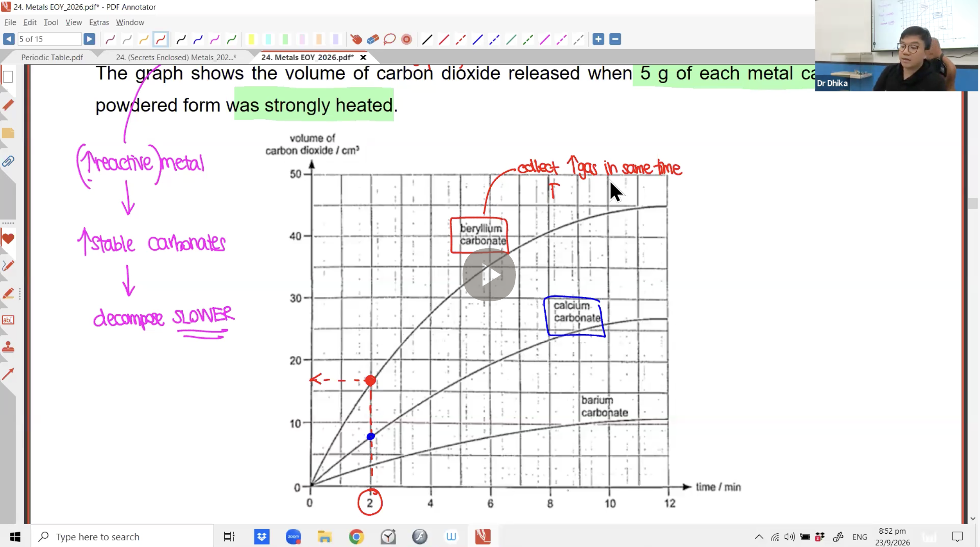Pick the green highlighter
The height and width of the screenshot is (547, 980).
coord(285,39)
